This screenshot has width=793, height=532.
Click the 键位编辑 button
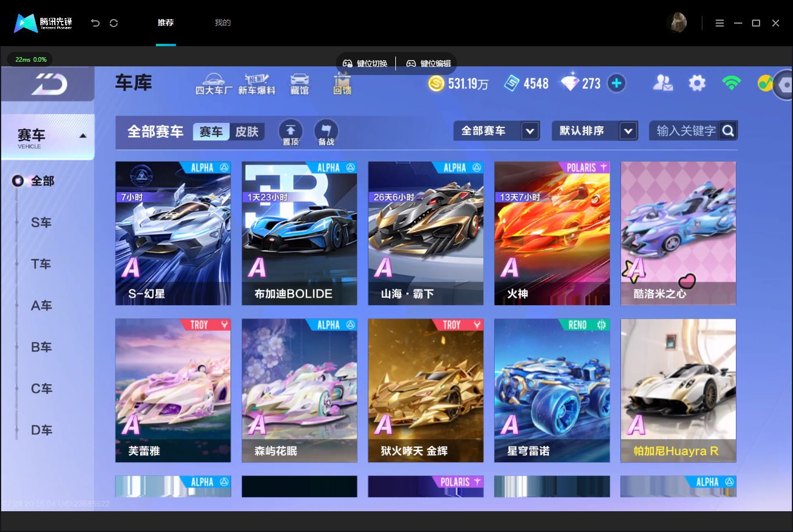[x=428, y=63]
